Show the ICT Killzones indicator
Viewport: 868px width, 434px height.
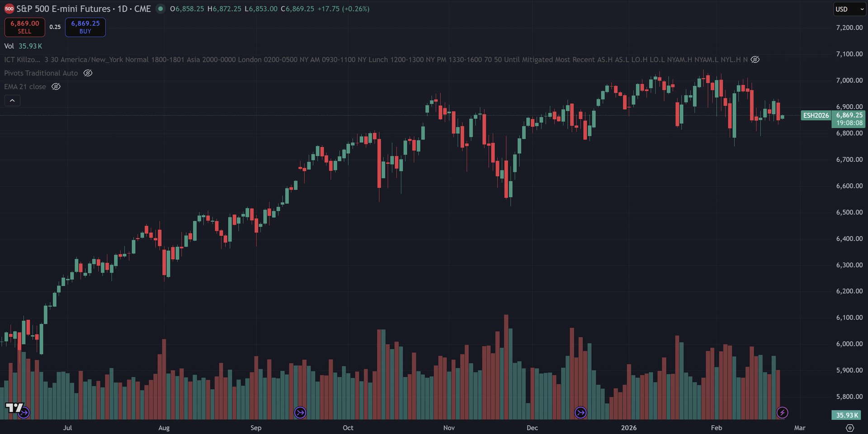pos(755,60)
